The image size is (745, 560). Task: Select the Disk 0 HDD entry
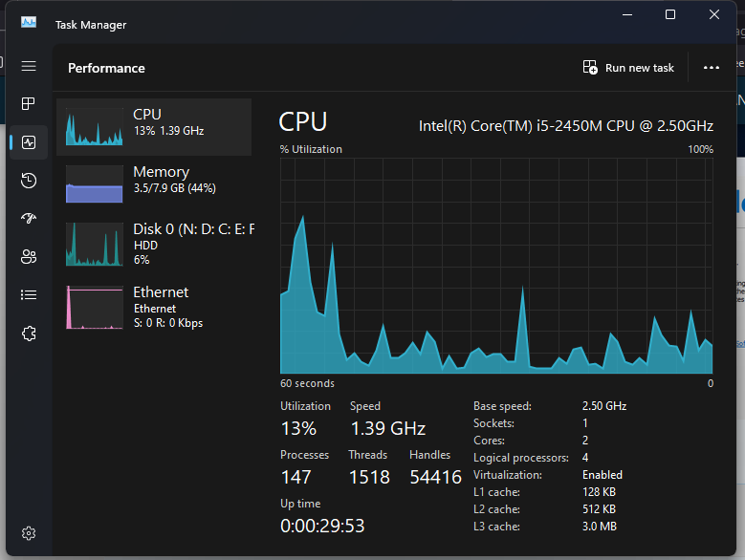tap(154, 244)
